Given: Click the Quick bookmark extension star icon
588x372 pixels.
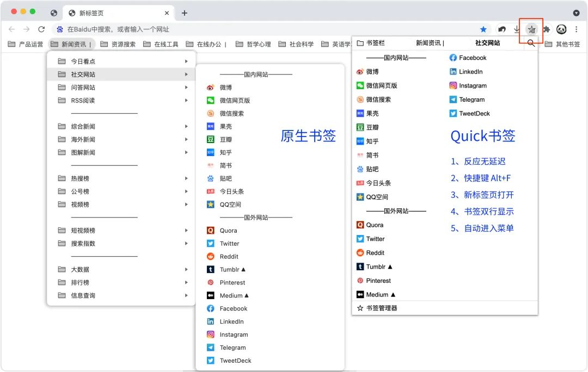Looking at the screenshot, I should point(531,29).
